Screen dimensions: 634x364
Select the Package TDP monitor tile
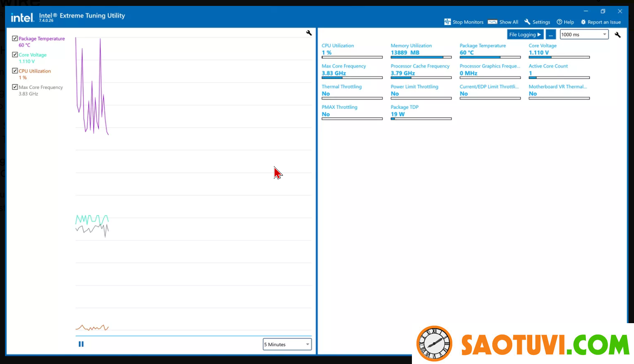(x=421, y=113)
